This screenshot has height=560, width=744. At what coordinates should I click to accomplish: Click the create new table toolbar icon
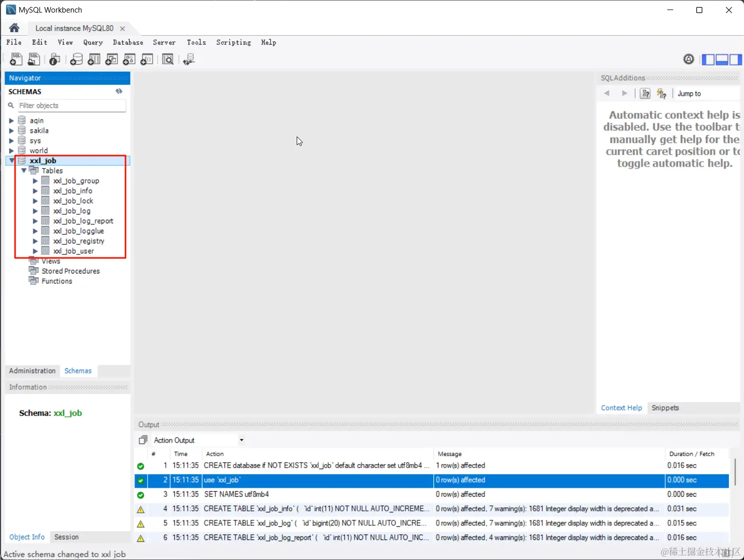(x=94, y=59)
